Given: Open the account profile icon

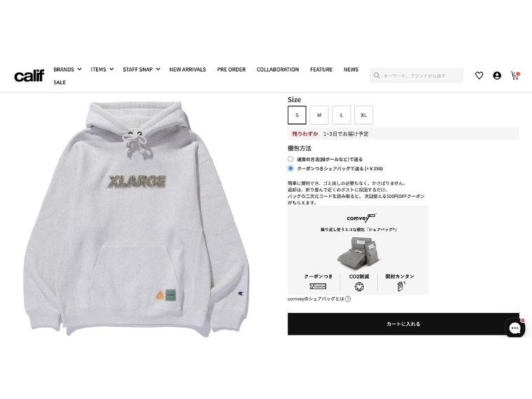Looking at the screenshot, I should [497, 76].
